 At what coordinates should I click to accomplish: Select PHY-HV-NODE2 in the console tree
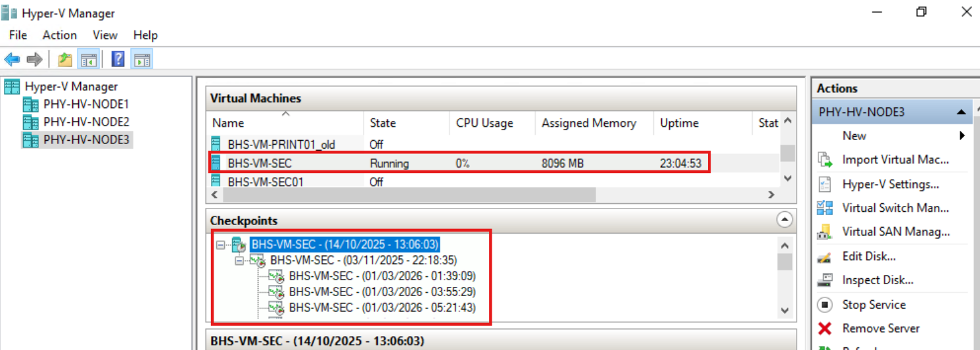coord(86,122)
